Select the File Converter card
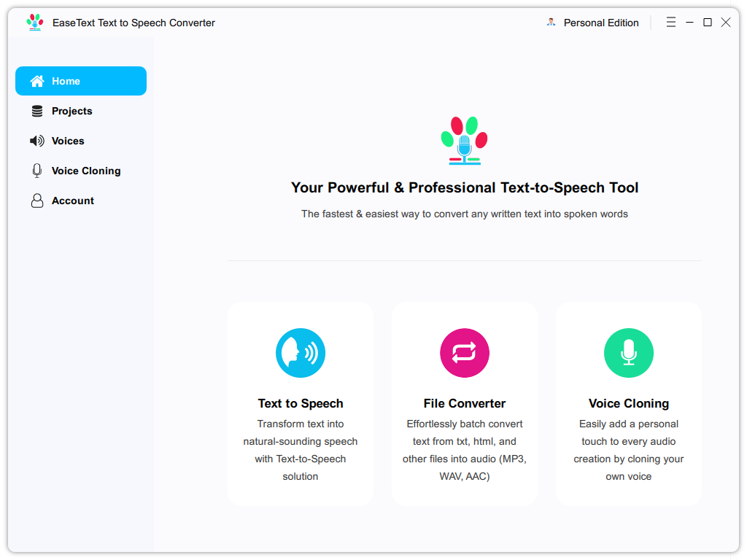This screenshot has width=747, height=560. 465,403
